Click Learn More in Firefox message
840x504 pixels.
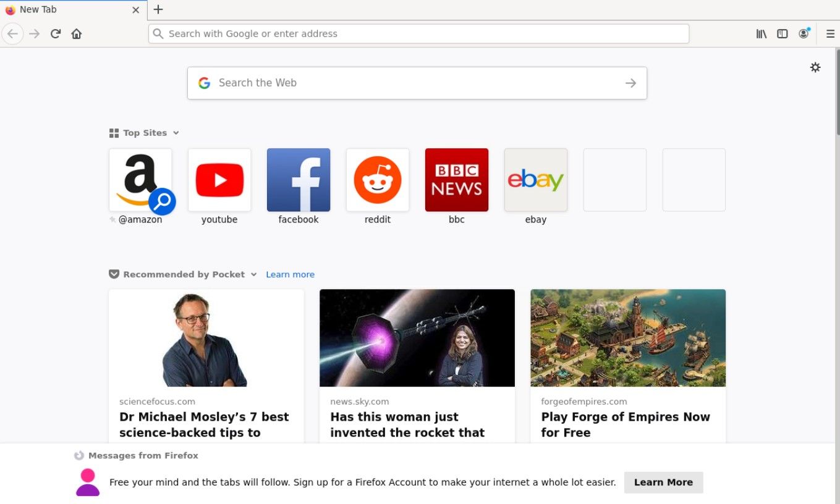(x=663, y=482)
